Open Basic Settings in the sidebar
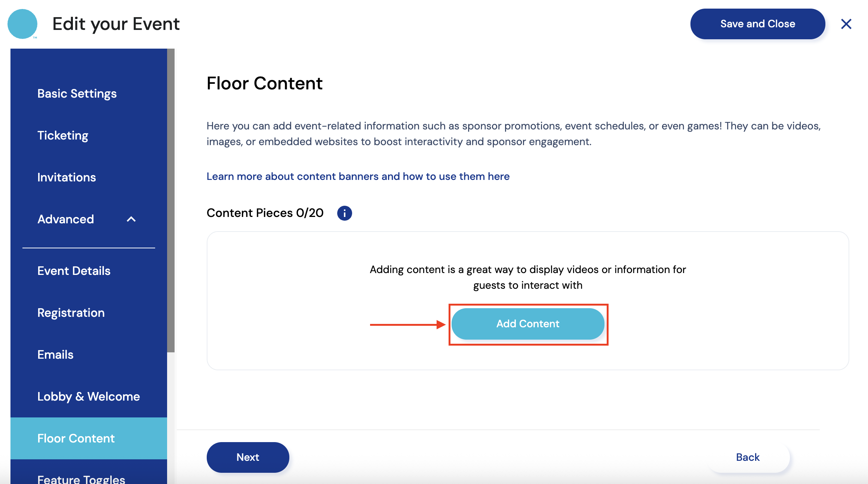 [77, 94]
